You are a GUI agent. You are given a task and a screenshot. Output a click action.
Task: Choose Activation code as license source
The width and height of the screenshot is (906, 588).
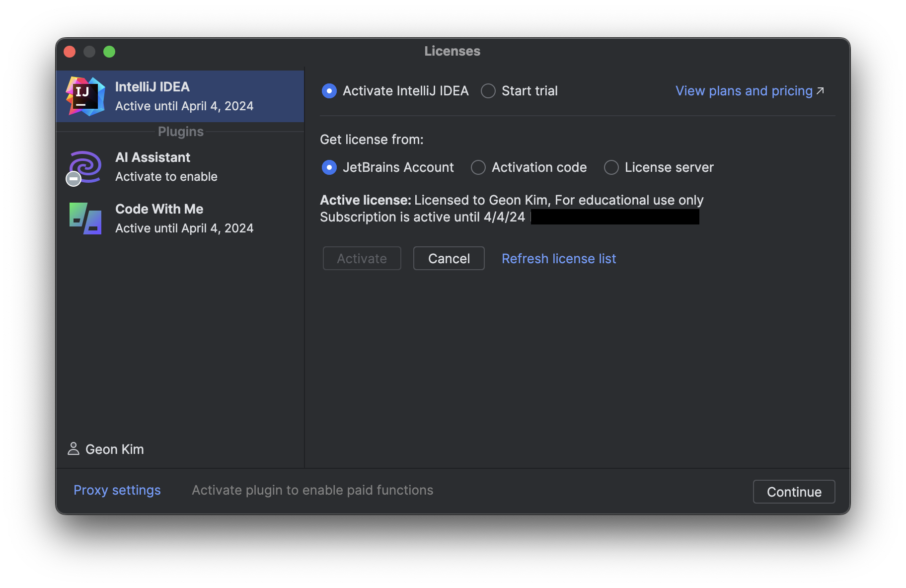click(478, 167)
